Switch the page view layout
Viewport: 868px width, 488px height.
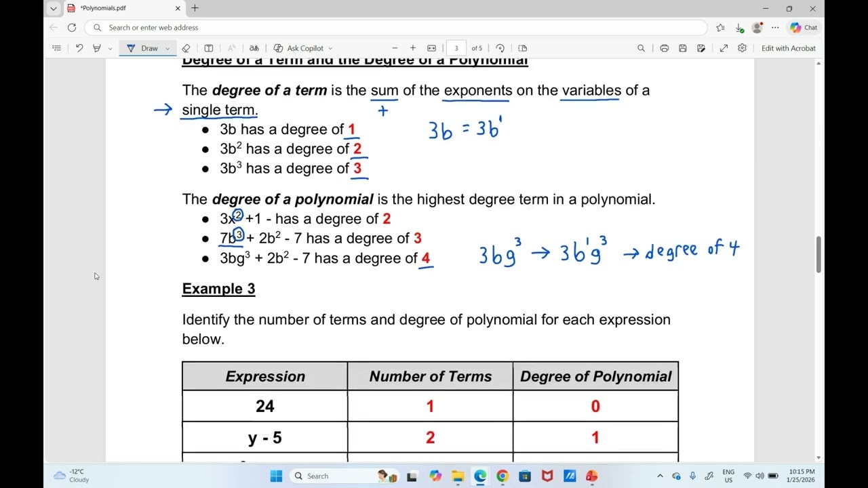[x=522, y=48]
